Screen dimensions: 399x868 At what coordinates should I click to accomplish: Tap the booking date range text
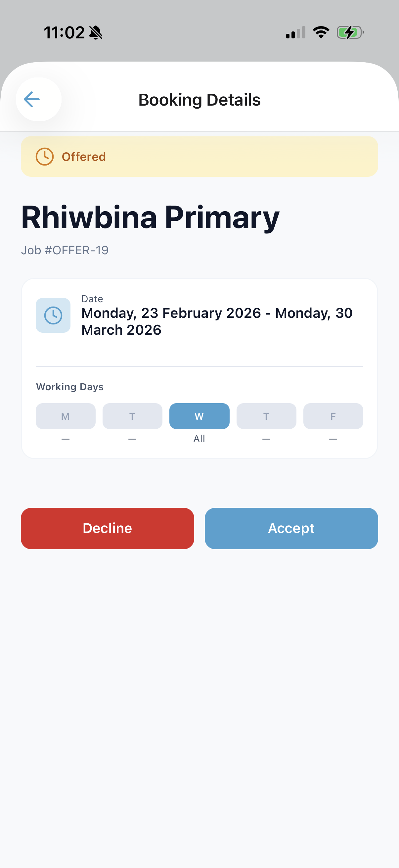217,321
